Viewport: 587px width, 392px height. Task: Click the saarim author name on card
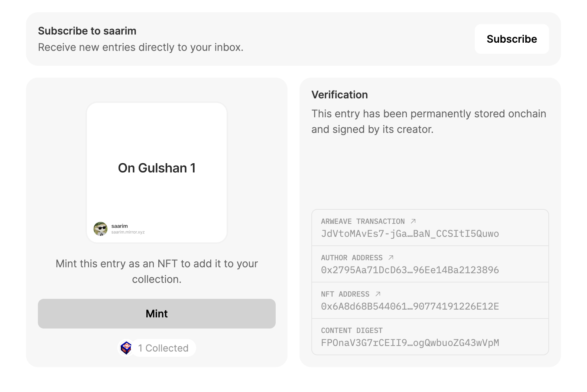[120, 226]
